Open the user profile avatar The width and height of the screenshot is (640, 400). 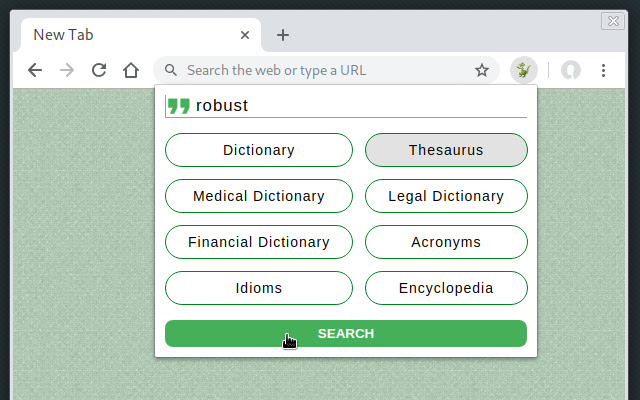click(x=571, y=70)
